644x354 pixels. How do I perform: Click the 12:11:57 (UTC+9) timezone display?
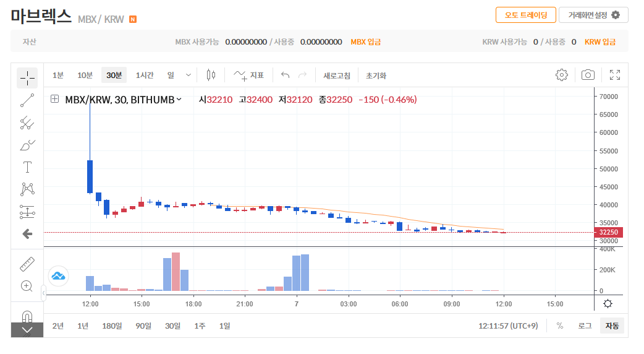click(x=508, y=326)
